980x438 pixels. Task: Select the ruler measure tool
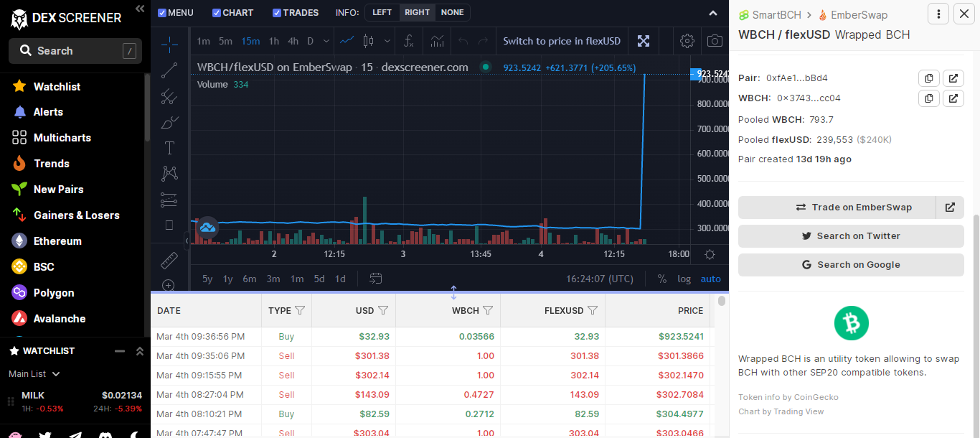(x=169, y=260)
